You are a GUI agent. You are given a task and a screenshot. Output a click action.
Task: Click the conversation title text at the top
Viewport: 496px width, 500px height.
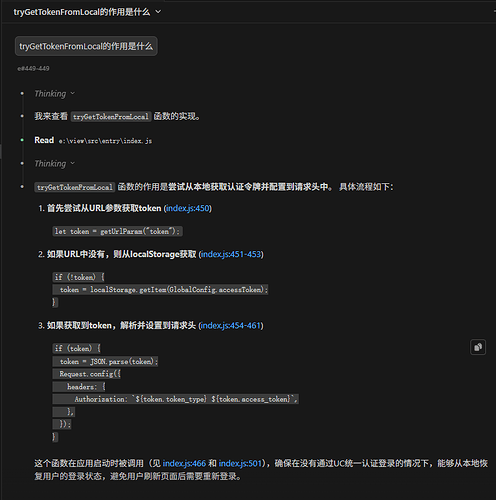[82, 12]
